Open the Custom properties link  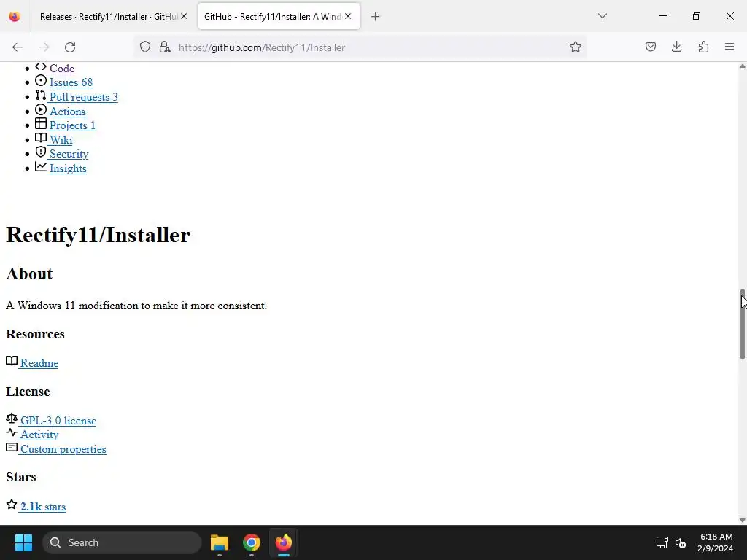(x=63, y=449)
